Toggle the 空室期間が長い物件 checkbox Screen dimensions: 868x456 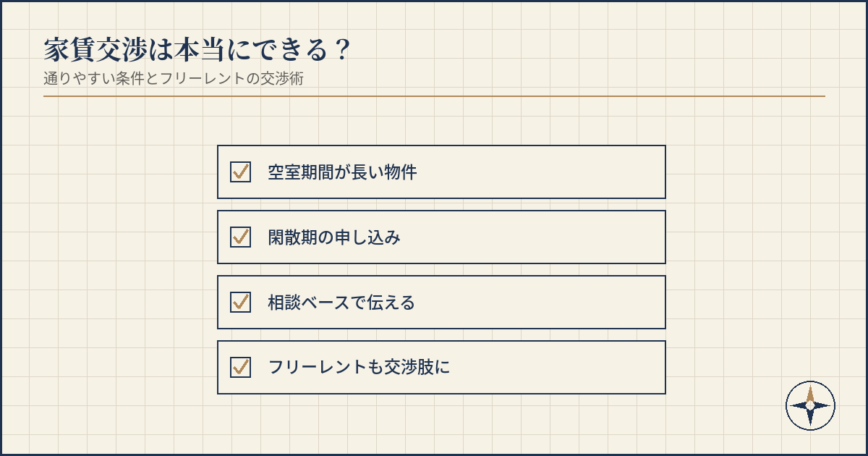(x=240, y=172)
